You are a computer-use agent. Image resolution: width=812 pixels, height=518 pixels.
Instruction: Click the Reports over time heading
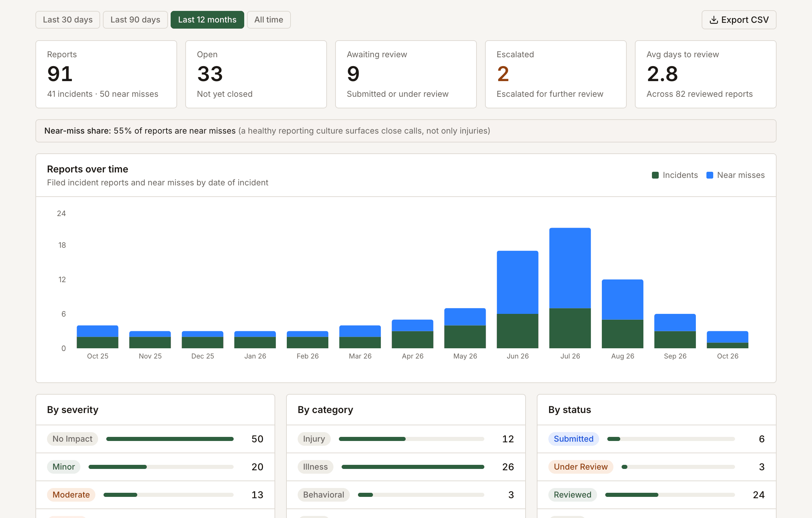coord(88,169)
